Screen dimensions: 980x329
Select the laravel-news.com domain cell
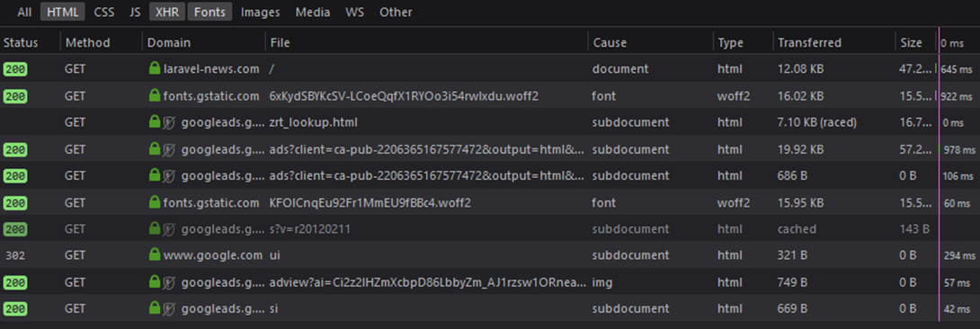(211, 68)
